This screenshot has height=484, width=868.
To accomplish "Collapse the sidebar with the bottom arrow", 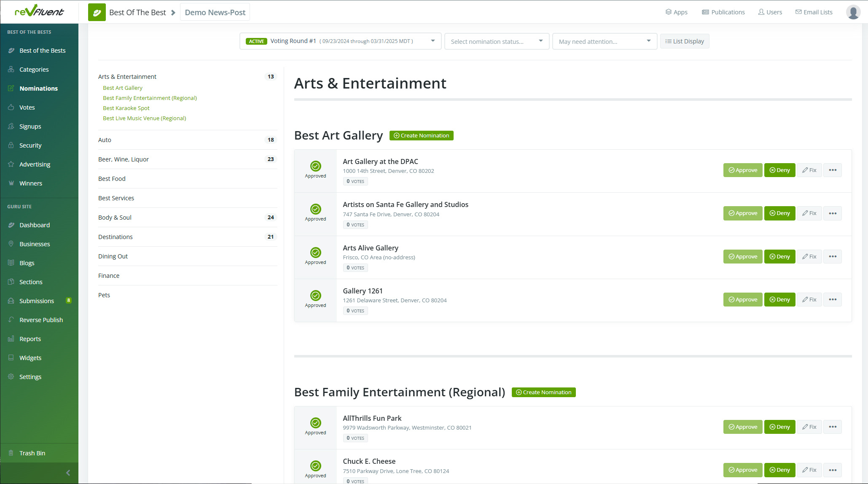I will click(x=68, y=473).
